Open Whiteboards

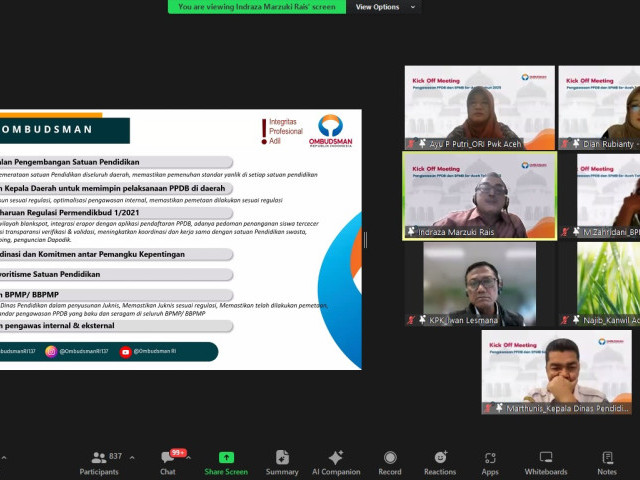coord(546,462)
